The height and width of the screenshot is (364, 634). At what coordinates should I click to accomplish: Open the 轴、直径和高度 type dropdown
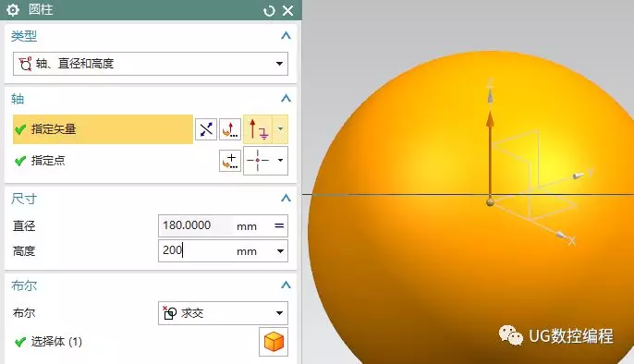[151, 64]
